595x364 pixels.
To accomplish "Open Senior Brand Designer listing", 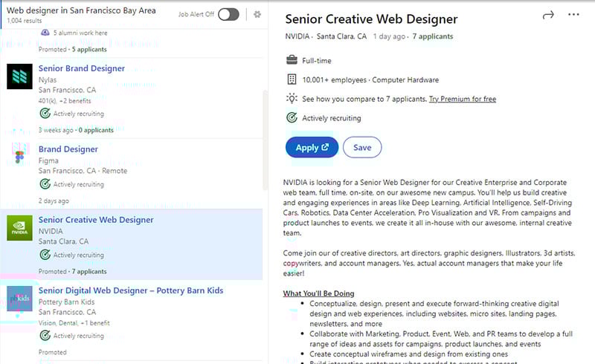I will click(x=82, y=68).
